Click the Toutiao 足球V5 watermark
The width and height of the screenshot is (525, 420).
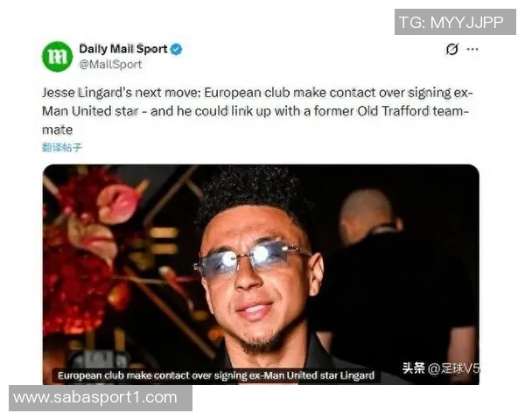click(x=441, y=368)
